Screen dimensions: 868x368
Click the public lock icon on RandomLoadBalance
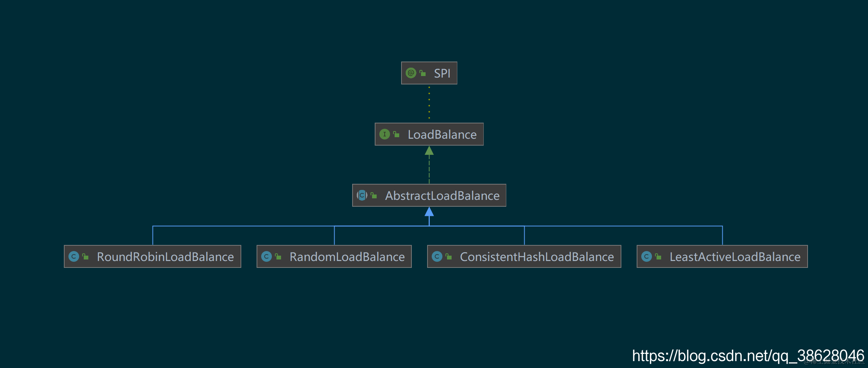coord(278,256)
